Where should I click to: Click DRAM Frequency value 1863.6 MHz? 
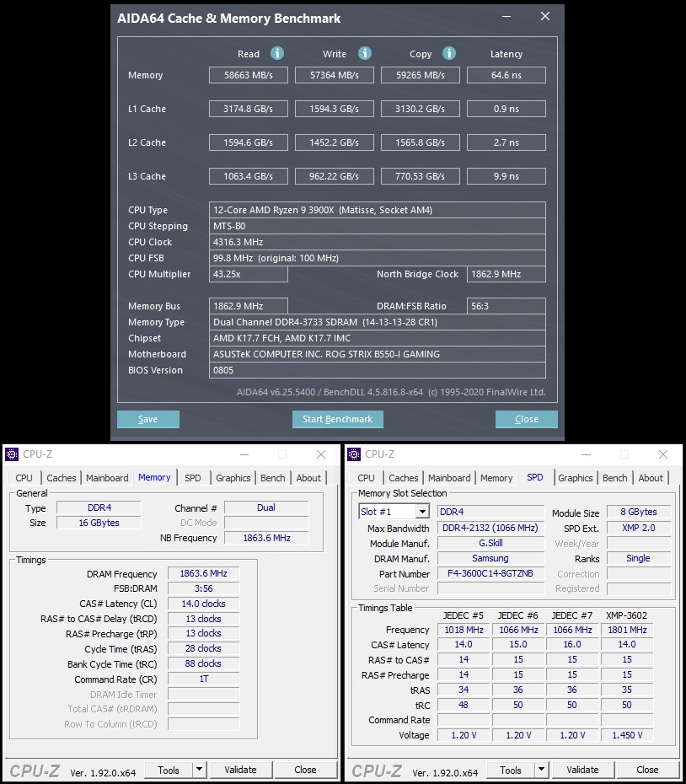pos(203,573)
